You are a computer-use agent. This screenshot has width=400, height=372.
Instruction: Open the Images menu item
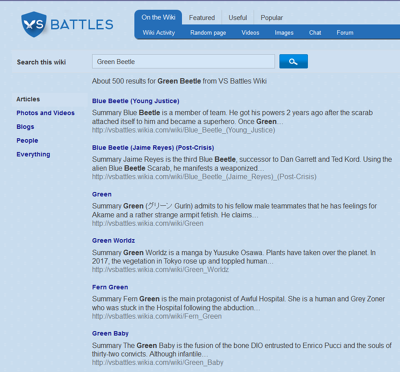[x=284, y=33]
